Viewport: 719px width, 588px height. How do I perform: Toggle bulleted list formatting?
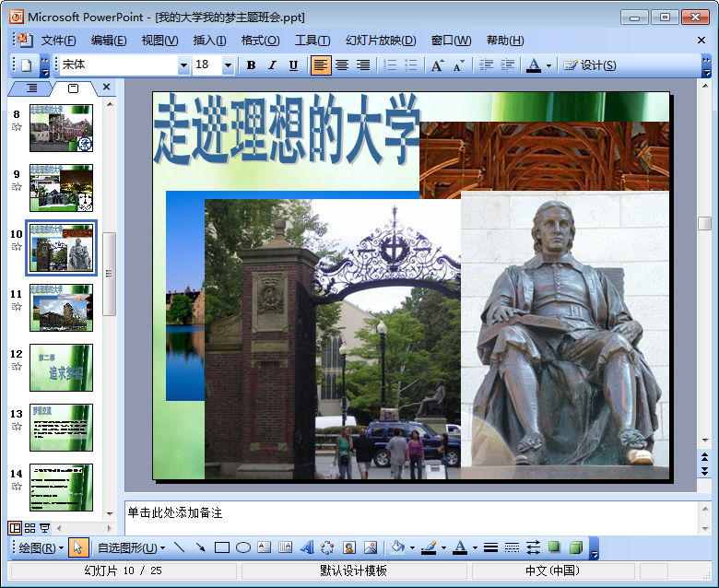[x=411, y=65]
